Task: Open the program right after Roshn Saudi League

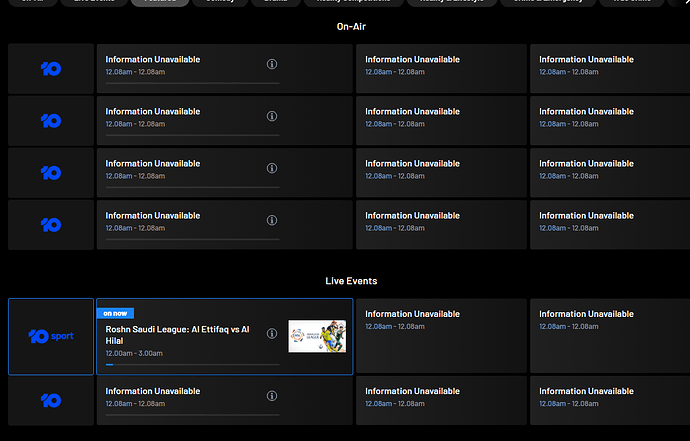Action: [x=441, y=336]
